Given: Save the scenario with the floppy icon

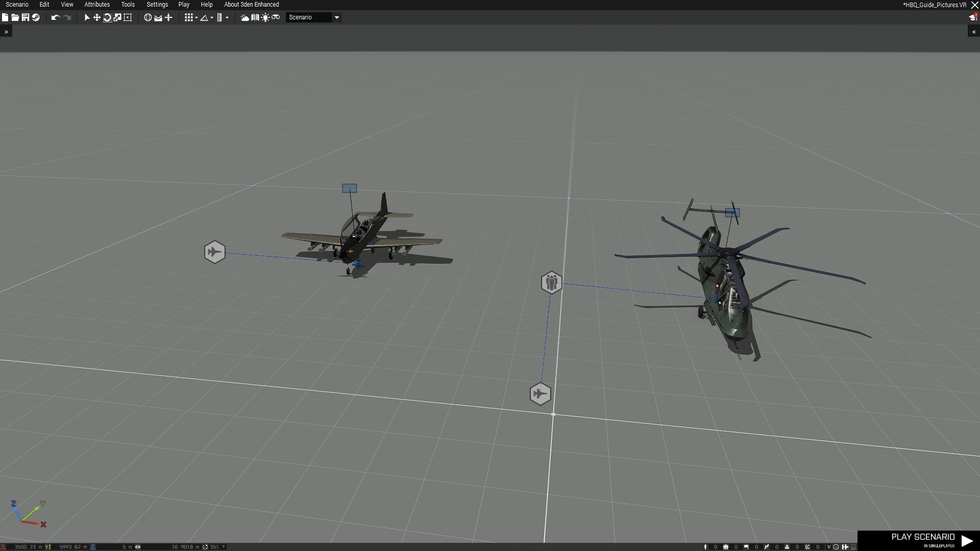Looking at the screenshot, I should (26, 17).
